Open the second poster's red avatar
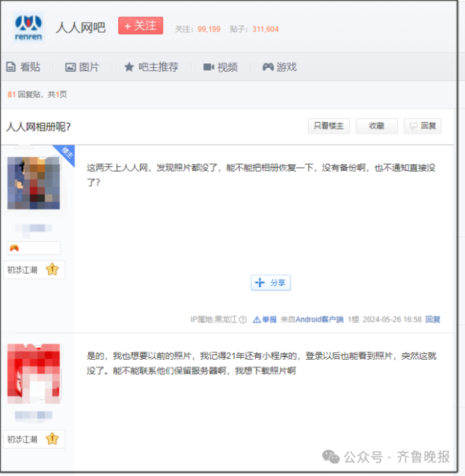 [33, 374]
